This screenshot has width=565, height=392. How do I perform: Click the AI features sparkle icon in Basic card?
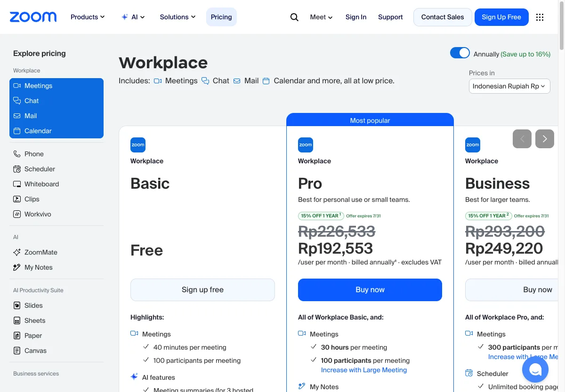point(134,377)
